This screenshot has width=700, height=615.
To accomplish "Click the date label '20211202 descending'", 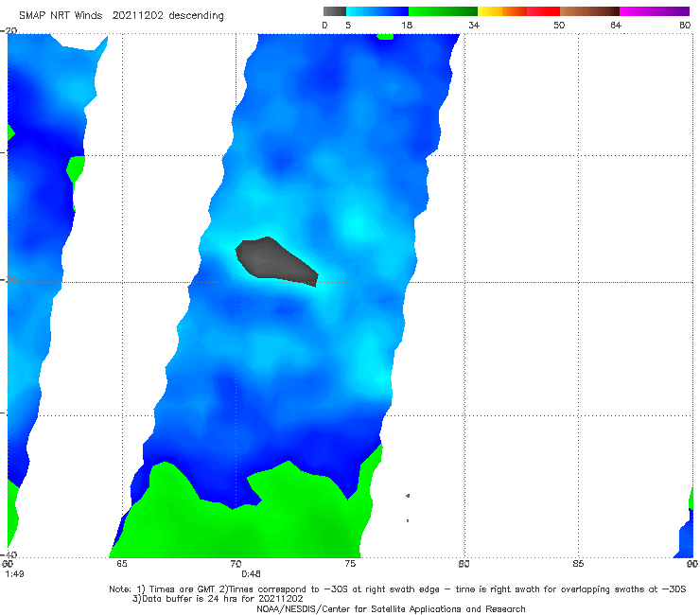I will [x=167, y=16].
